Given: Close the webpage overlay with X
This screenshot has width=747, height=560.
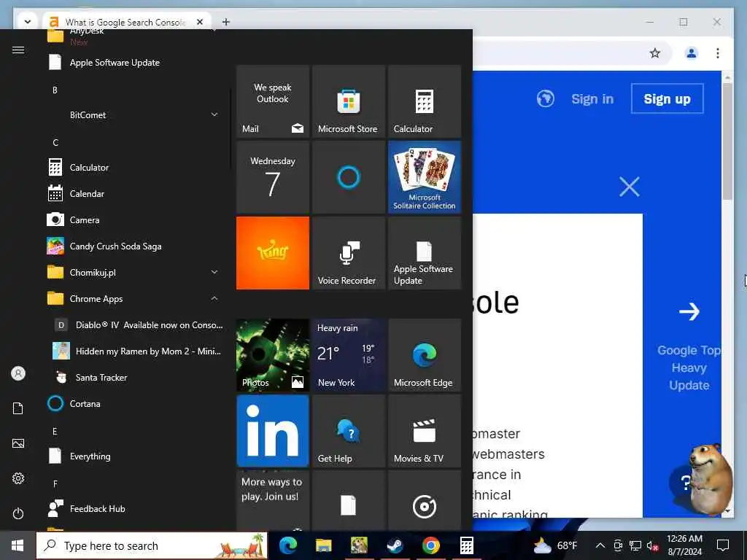Looking at the screenshot, I should (x=630, y=187).
